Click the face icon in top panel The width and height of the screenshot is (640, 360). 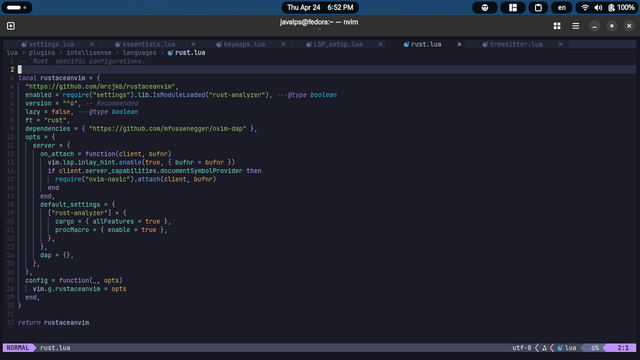point(484,7)
